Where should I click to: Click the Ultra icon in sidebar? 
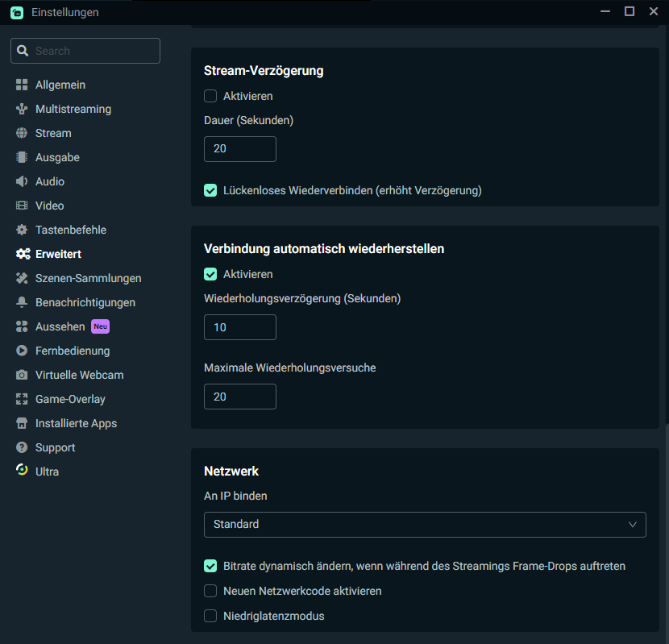(x=22, y=472)
